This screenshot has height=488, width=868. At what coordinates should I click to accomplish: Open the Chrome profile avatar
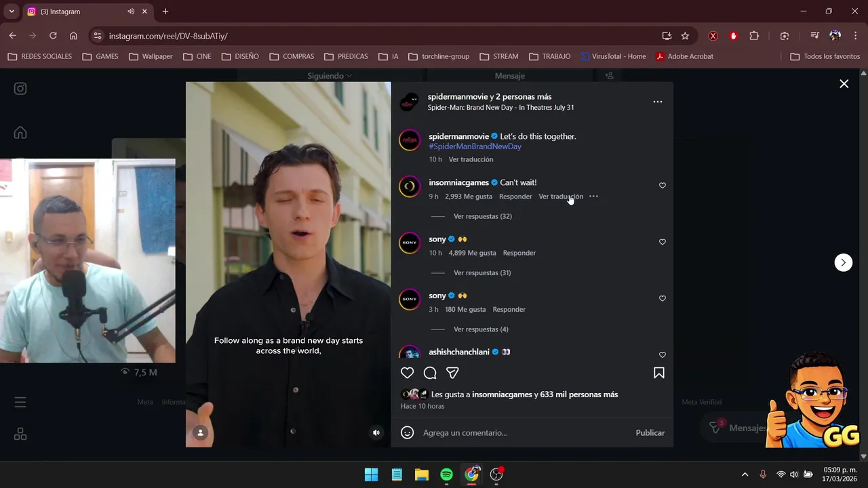pyautogui.click(x=835, y=36)
